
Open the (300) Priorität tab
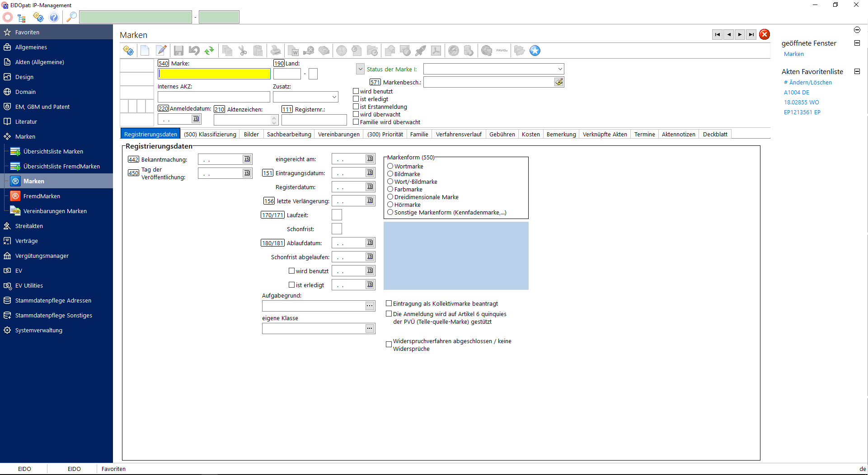pyautogui.click(x=385, y=134)
